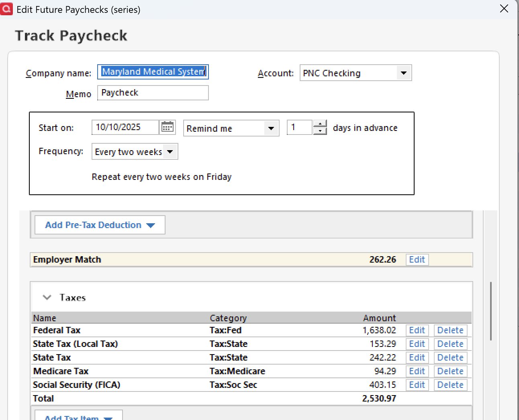This screenshot has width=519, height=420.
Task: Delete the Federal Tax item
Action: click(x=450, y=330)
